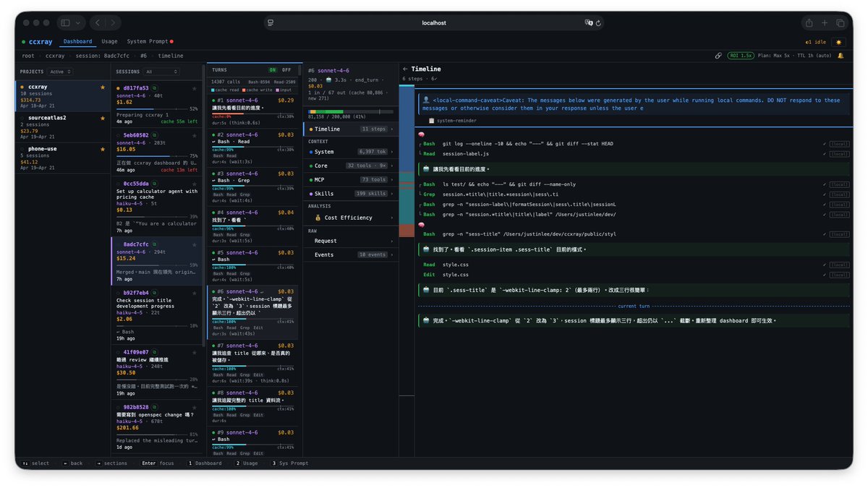This screenshot has width=868, height=488.
Task: Star session d817fa53
Action: coord(194,88)
